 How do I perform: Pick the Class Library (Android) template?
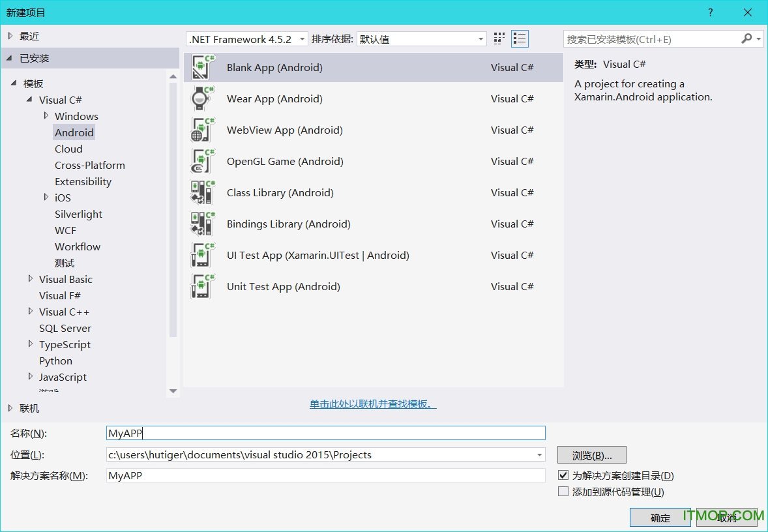click(x=280, y=192)
